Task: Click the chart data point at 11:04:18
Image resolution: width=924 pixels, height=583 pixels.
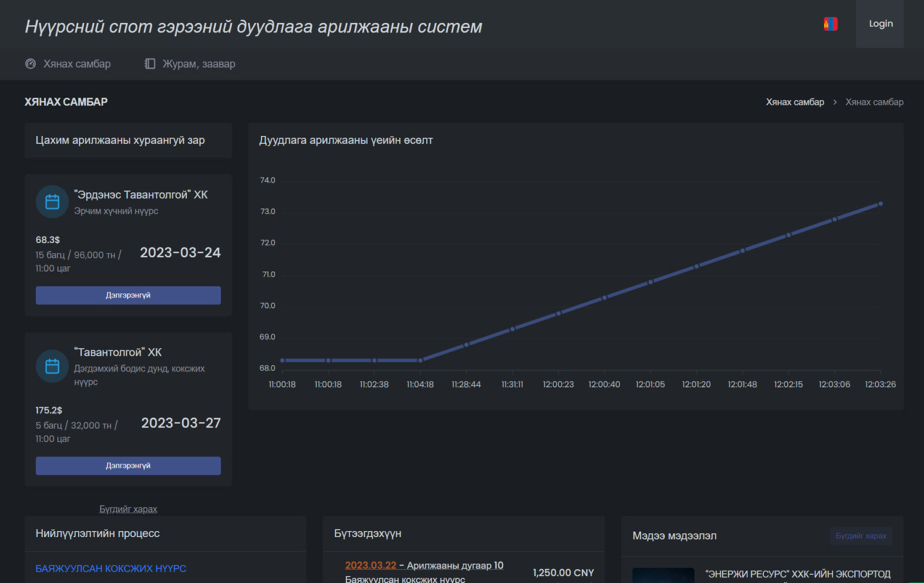Action: point(420,360)
